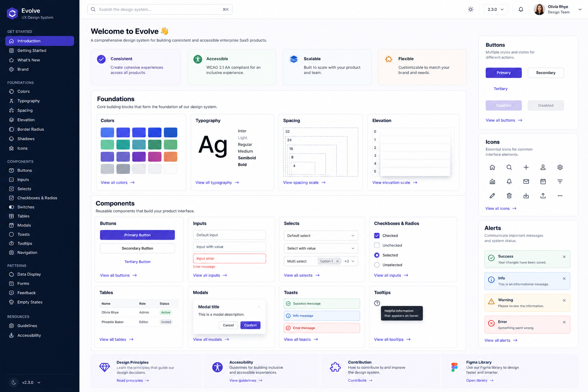Open the Olivia Rhye profile menu

coord(558,10)
